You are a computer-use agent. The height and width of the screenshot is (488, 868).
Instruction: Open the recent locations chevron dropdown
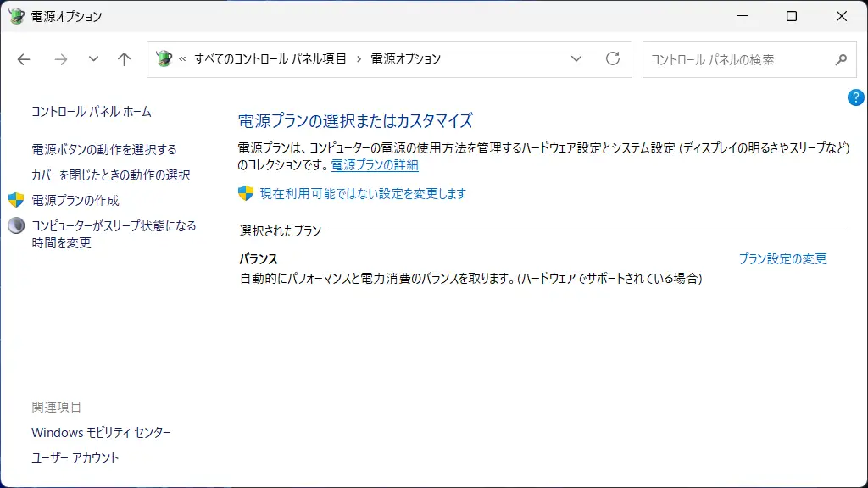pyautogui.click(x=93, y=59)
